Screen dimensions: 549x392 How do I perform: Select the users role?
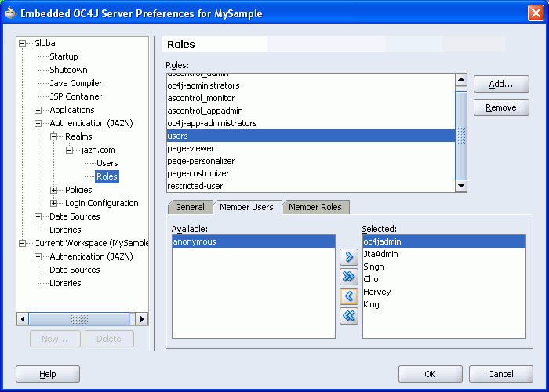311,136
